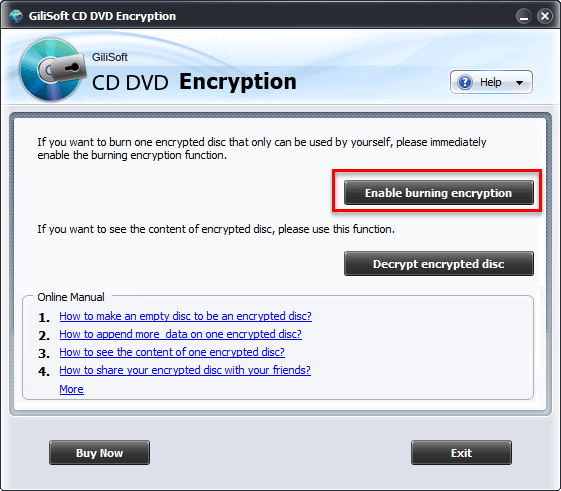
Task: Close the window with the X icon
Action: (x=545, y=16)
